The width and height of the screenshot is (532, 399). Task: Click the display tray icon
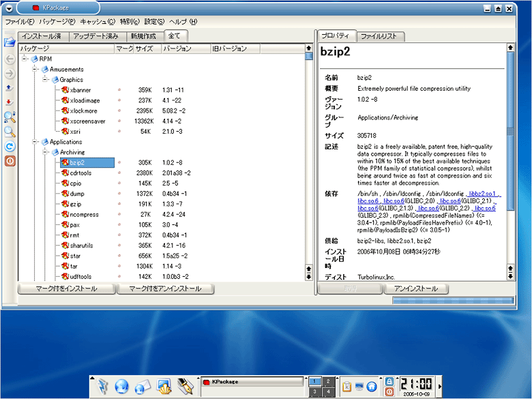tap(359, 387)
